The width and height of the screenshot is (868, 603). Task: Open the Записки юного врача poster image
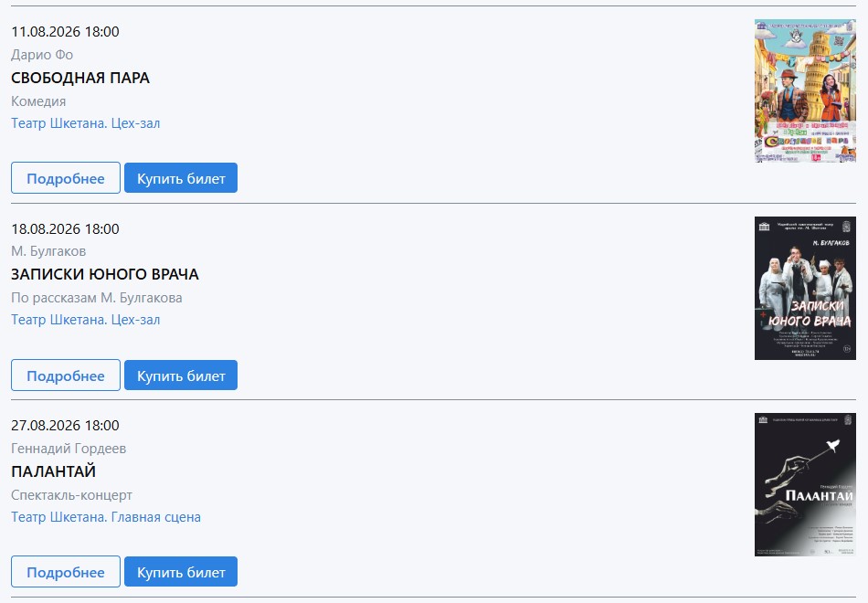coord(805,288)
